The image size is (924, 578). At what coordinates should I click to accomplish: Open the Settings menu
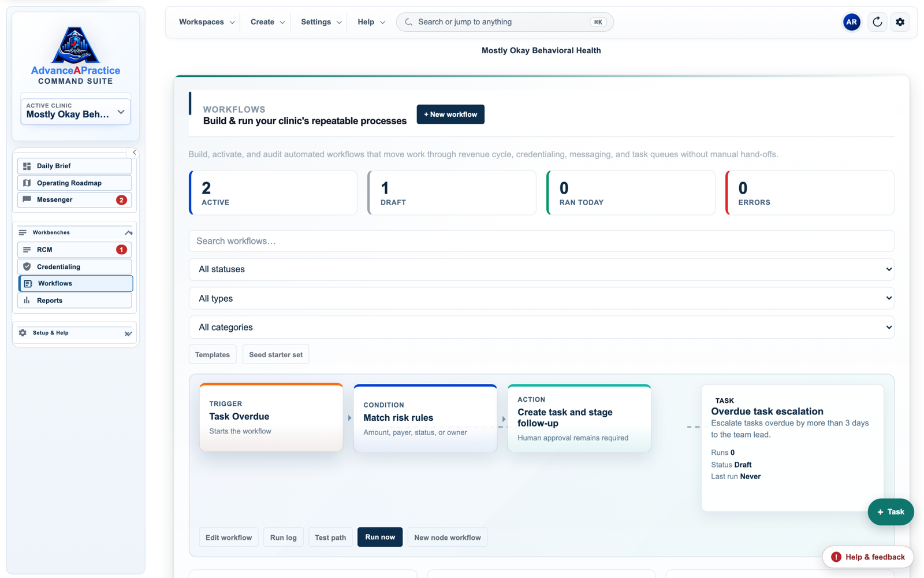click(x=321, y=22)
